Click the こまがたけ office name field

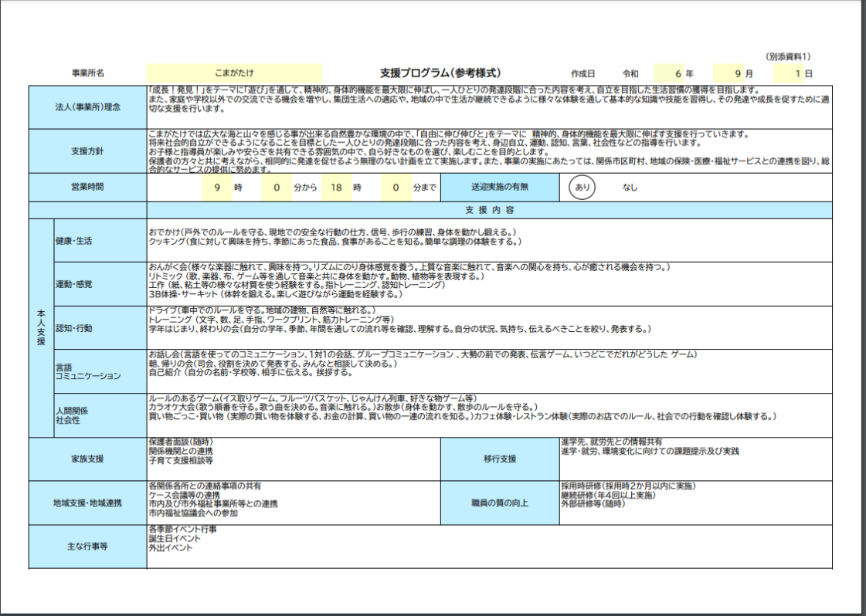click(x=234, y=73)
